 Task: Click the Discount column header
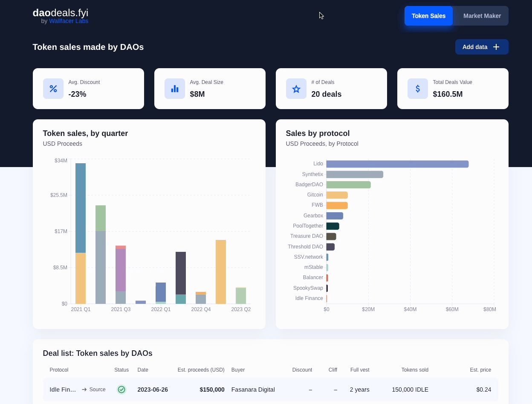click(302, 370)
